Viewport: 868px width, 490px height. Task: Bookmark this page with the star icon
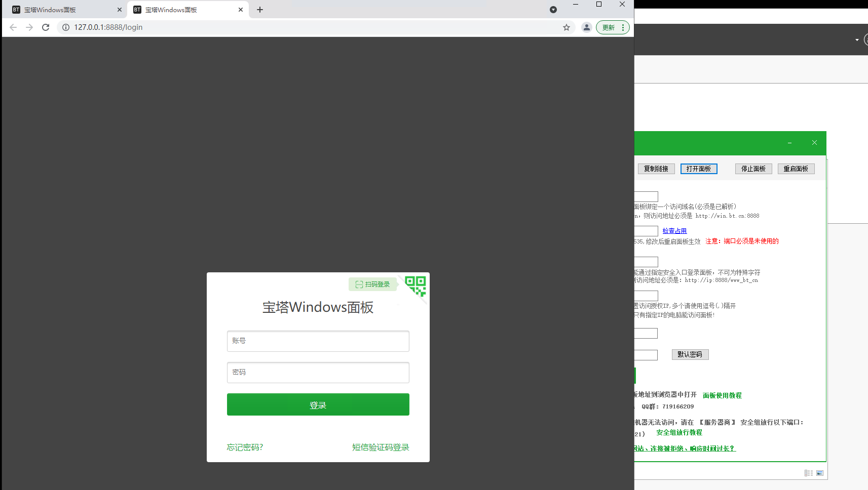tap(567, 27)
